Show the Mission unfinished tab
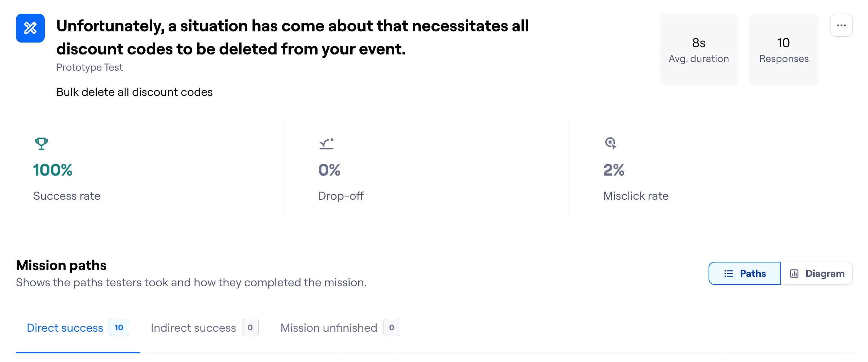The width and height of the screenshot is (868, 362). pyautogui.click(x=329, y=328)
